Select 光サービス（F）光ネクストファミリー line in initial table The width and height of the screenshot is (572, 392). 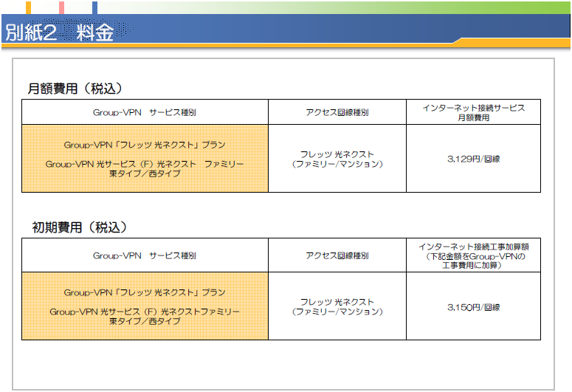(x=145, y=312)
